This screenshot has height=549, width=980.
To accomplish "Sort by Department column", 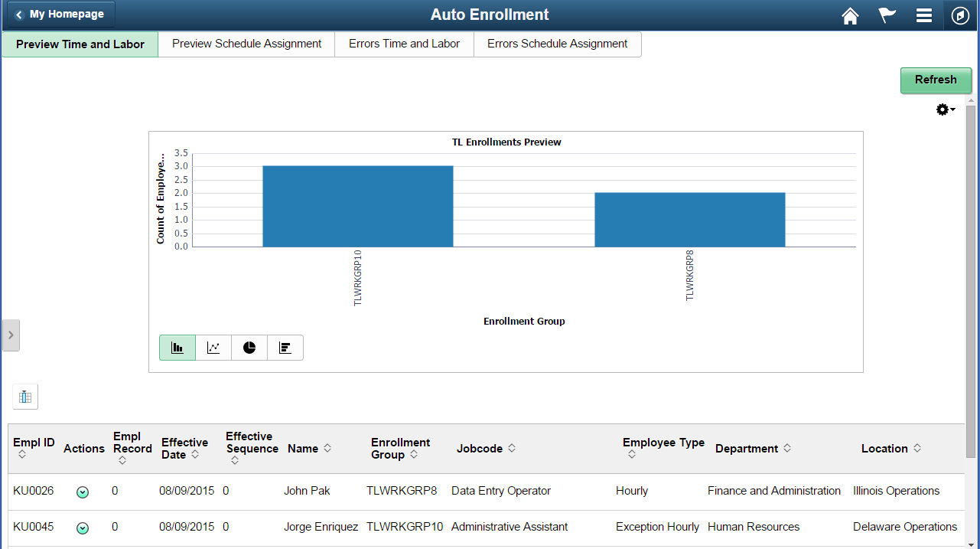I will pos(753,449).
